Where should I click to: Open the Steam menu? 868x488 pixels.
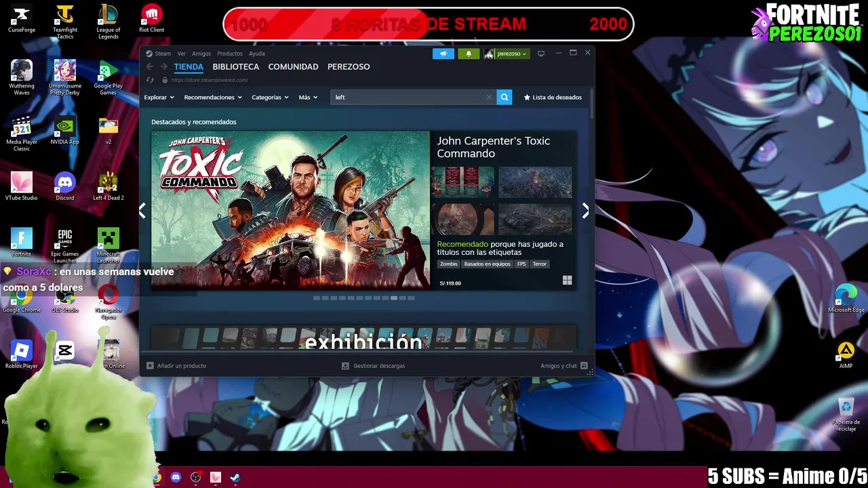163,54
